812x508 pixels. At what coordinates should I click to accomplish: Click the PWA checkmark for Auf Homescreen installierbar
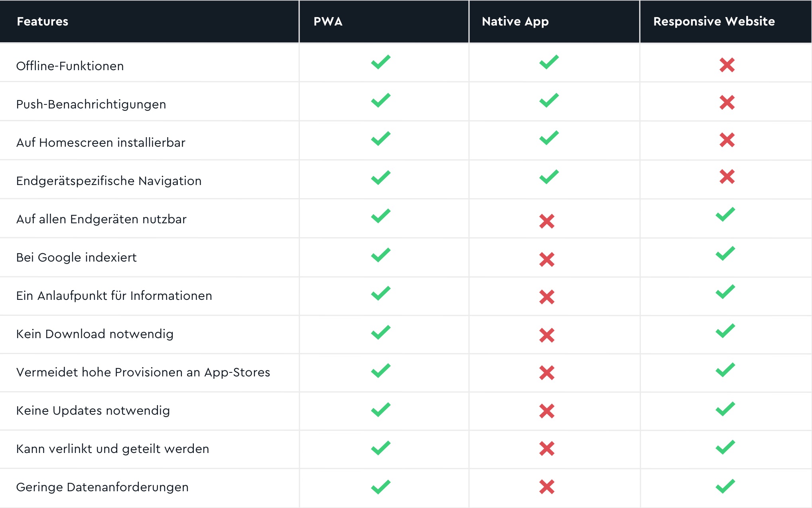[x=381, y=139]
